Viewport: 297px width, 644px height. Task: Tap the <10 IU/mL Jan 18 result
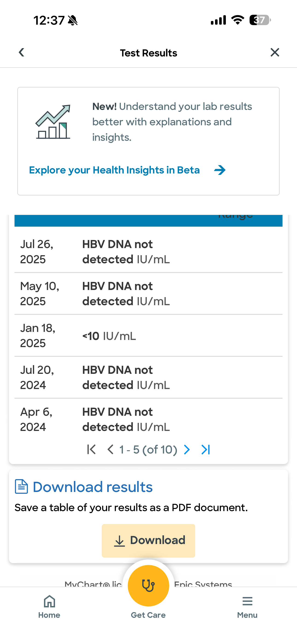click(x=109, y=336)
